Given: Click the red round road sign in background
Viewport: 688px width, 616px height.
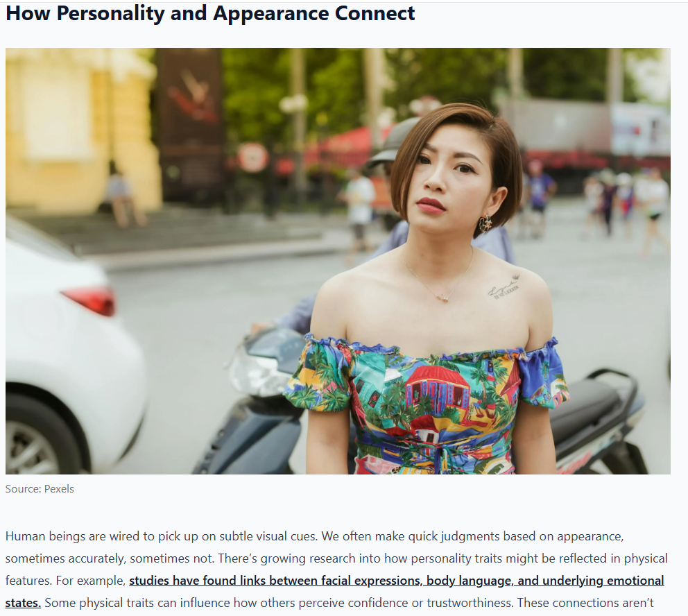Looking at the screenshot, I should coord(253,157).
